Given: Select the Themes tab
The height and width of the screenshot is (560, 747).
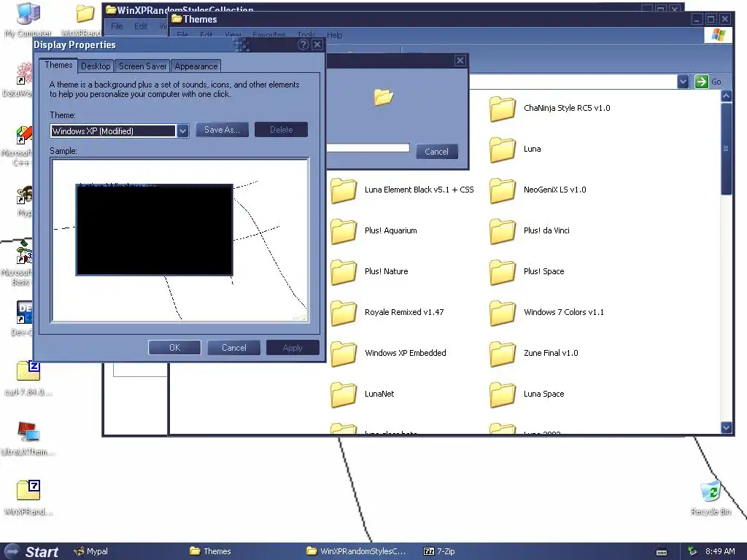Looking at the screenshot, I should 58,65.
